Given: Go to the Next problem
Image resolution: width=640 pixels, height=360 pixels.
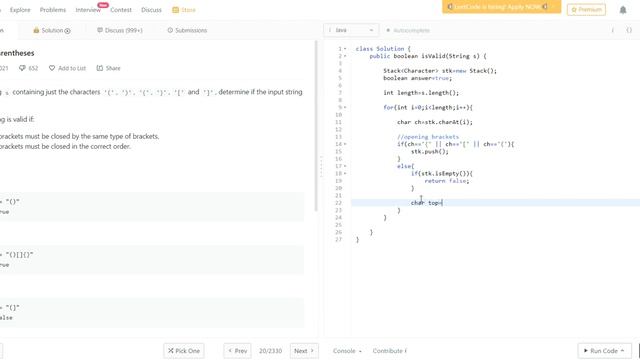Looking at the screenshot, I should click(304, 351).
